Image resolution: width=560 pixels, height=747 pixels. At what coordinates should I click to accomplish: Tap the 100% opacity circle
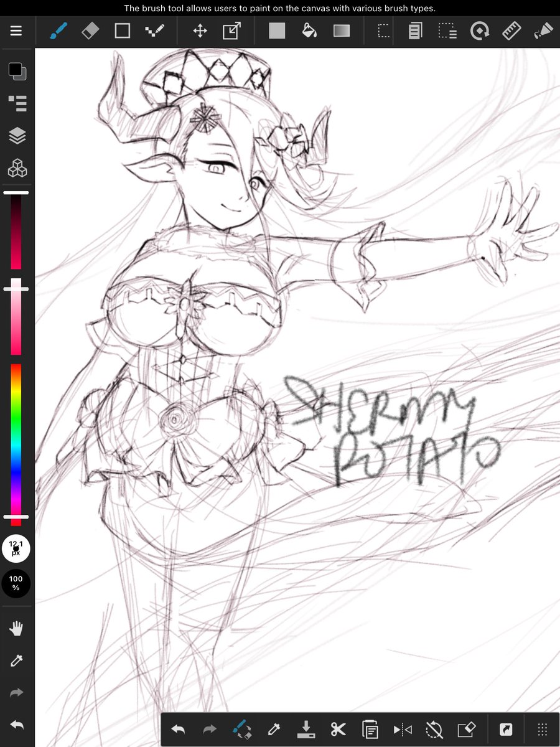(x=16, y=583)
